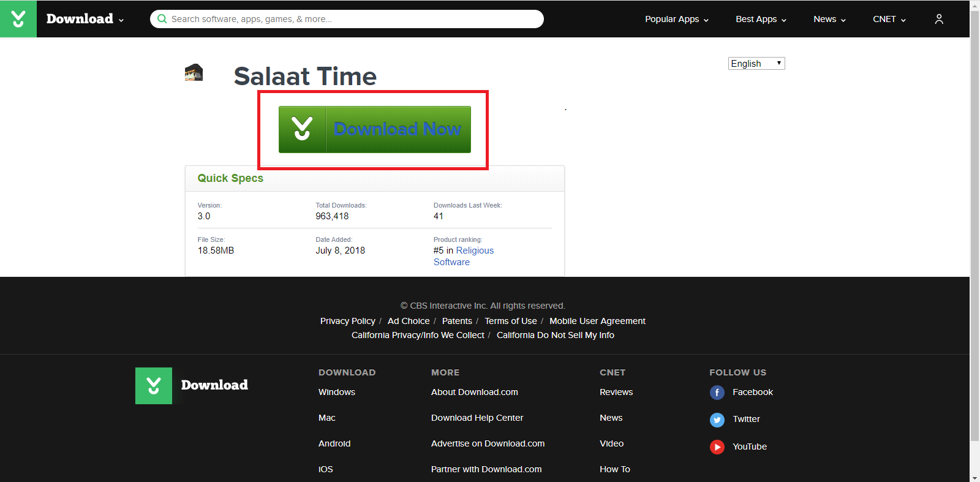
Task: Click the total downloads value 963,418
Action: tap(332, 216)
